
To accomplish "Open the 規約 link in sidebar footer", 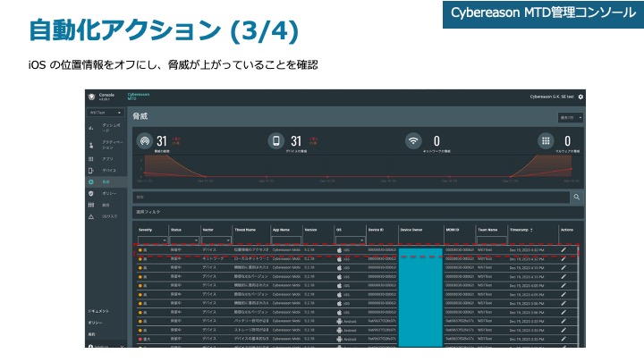I will [x=91, y=334].
